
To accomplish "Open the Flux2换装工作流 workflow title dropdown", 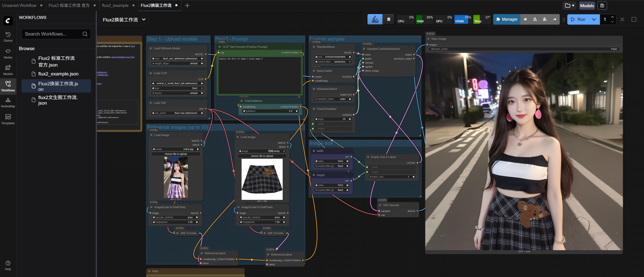I will [x=144, y=20].
